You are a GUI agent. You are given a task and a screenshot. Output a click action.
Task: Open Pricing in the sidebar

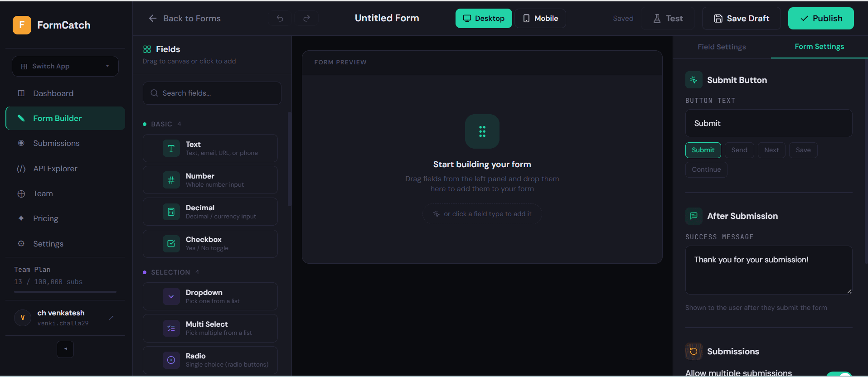click(65, 218)
